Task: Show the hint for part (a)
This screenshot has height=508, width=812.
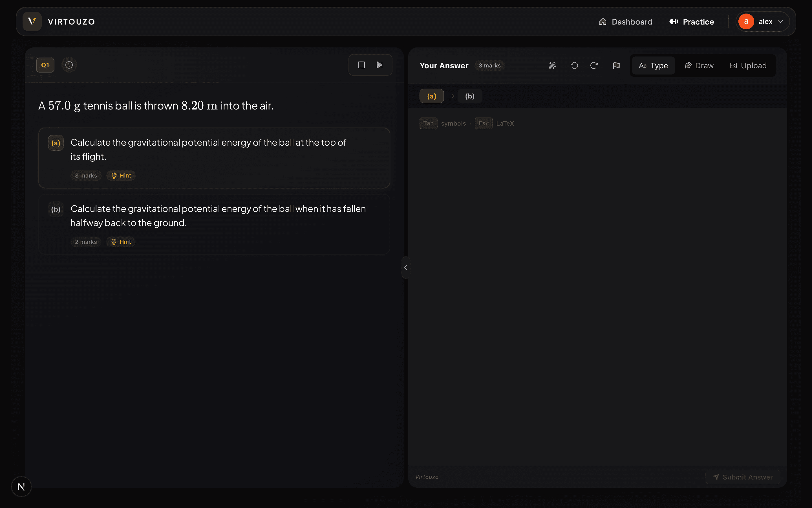Action: tap(121, 175)
